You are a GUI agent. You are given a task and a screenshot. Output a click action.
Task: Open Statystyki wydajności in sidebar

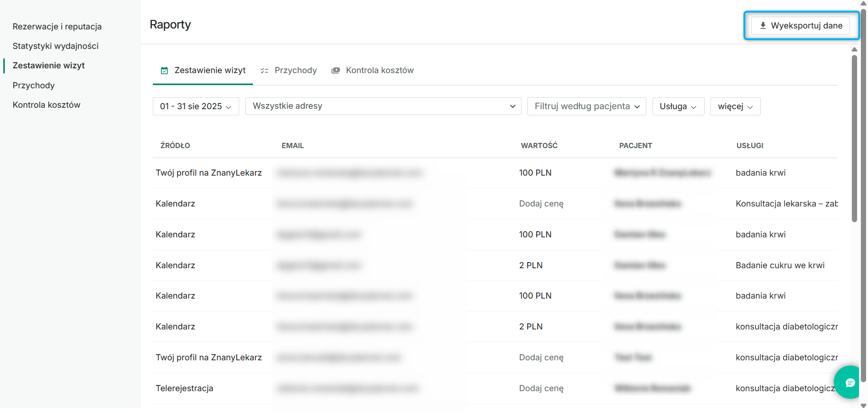click(x=56, y=46)
